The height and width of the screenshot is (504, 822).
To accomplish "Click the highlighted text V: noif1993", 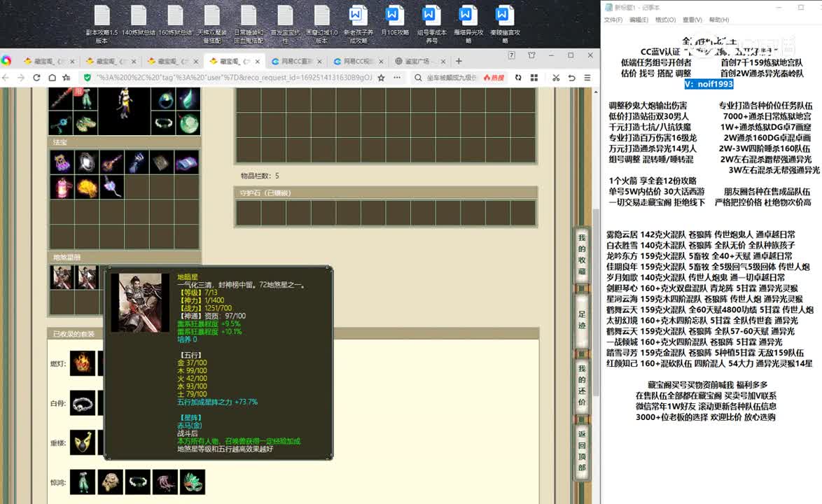I will [x=709, y=84].
